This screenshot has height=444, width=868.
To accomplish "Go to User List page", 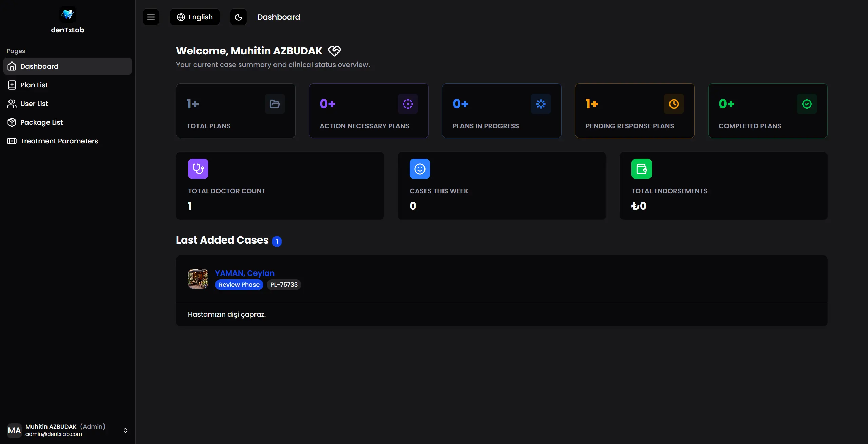I will coord(34,104).
